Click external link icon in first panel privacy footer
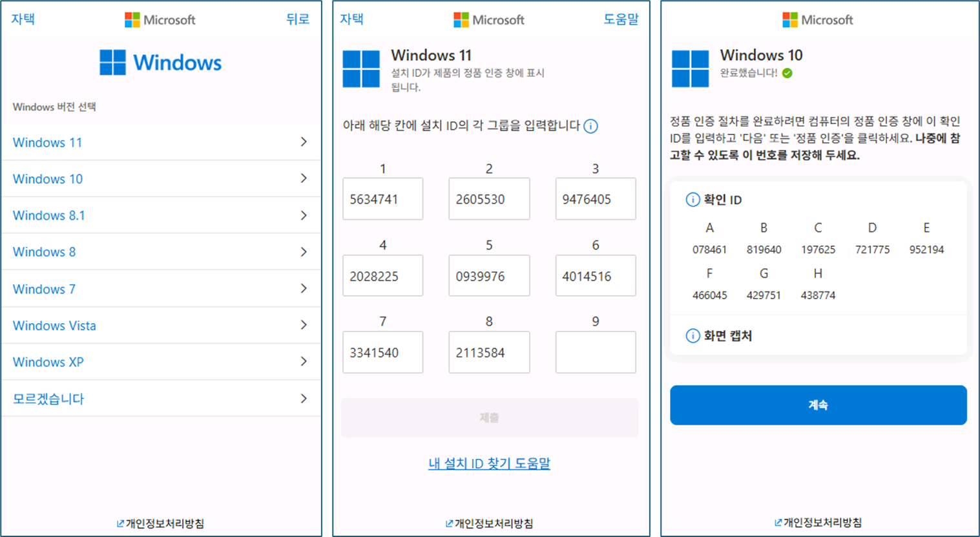 click(120, 523)
